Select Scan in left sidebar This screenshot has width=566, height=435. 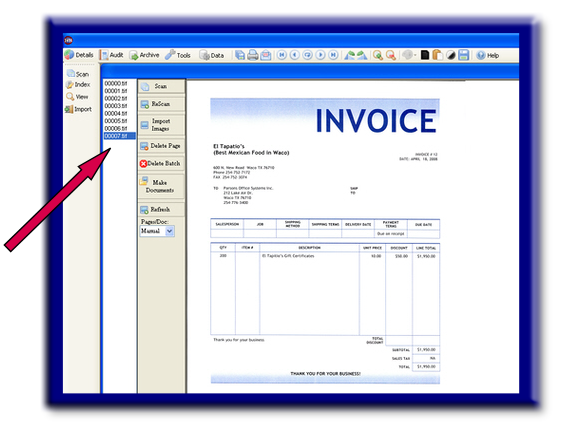(78, 74)
